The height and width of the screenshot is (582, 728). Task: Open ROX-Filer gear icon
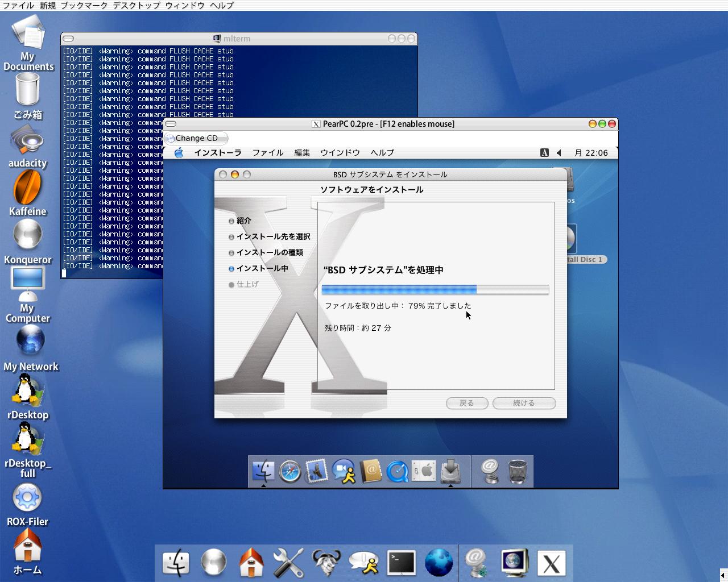pos(27,498)
